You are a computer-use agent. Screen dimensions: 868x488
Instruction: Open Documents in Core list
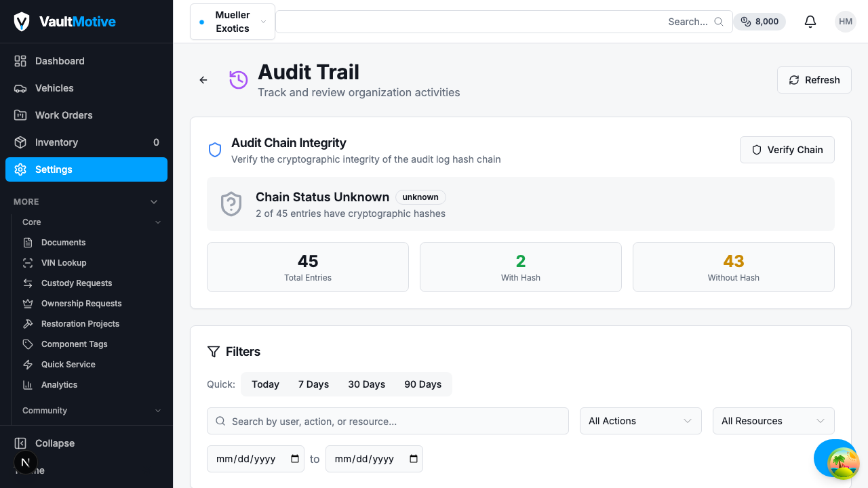tap(92, 243)
